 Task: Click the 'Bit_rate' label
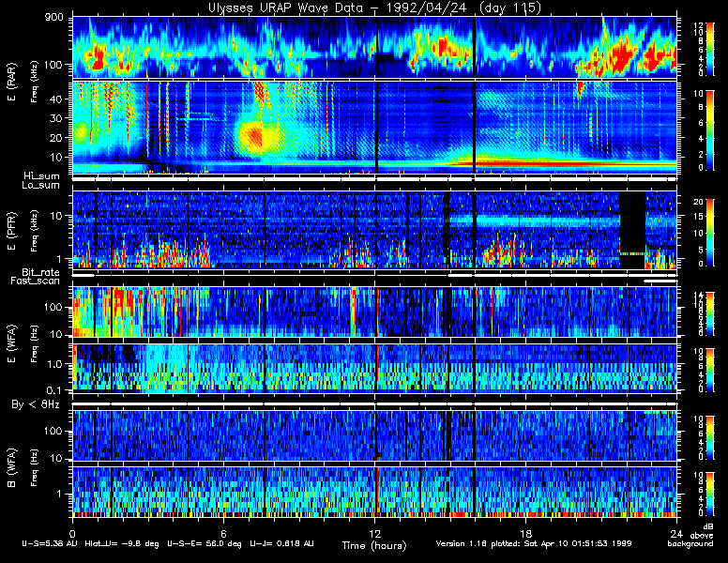(x=40, y=272)
